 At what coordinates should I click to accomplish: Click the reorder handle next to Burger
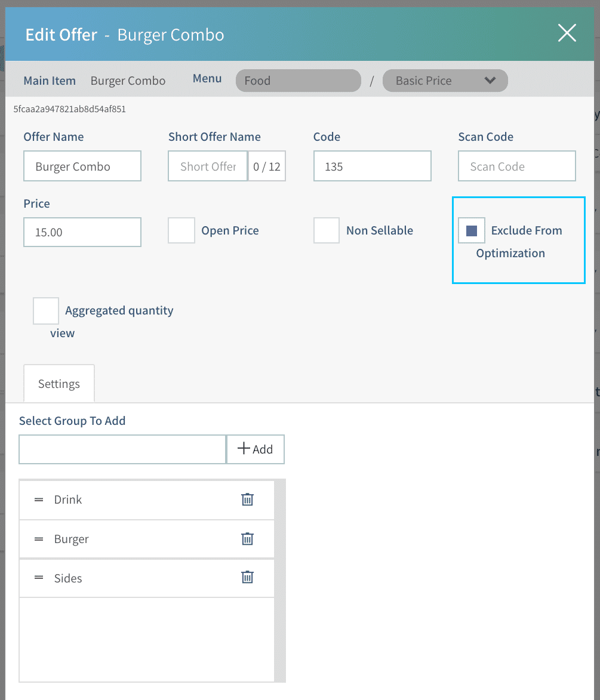click(39, 539)
